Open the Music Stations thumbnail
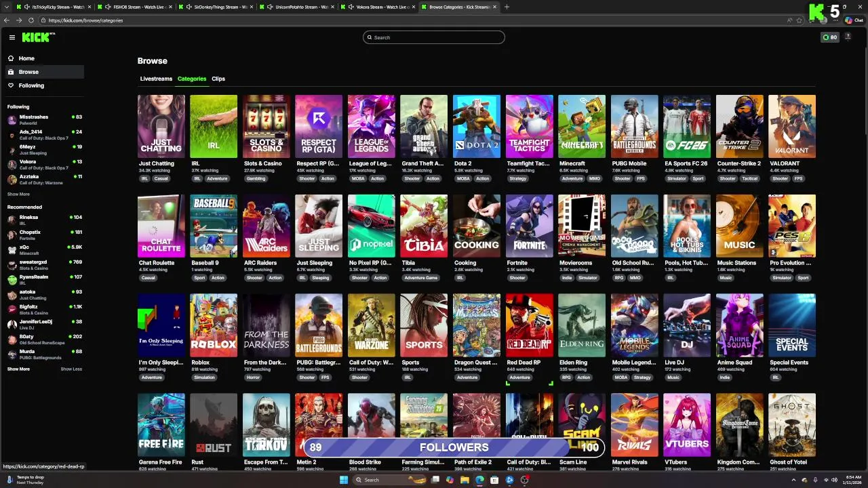Image resolution: width=868 pixels, height=488 pixels. [740, 226]
